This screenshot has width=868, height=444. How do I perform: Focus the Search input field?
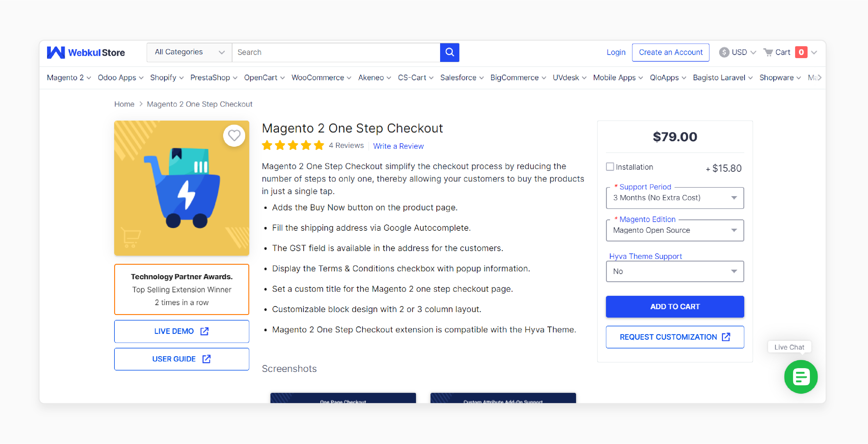[336, 52]
